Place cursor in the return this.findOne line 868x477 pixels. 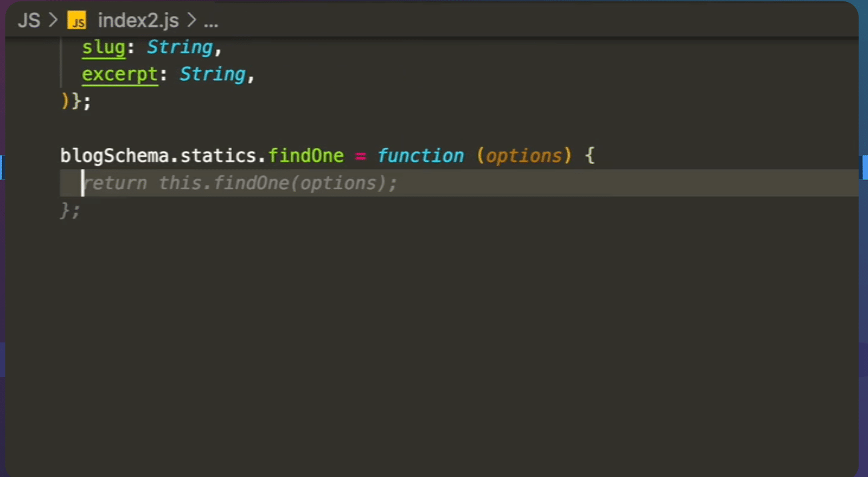[x=240, y=183]
